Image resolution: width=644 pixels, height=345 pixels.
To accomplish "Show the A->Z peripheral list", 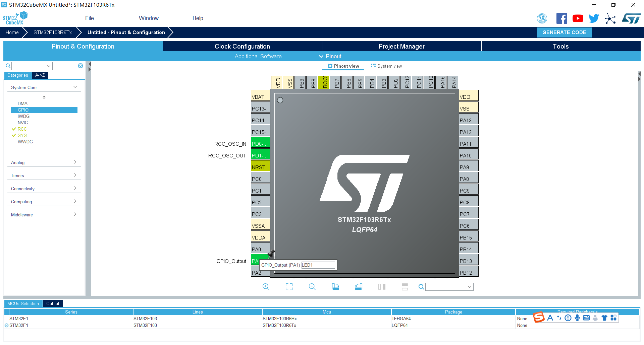I will (40, 75).
